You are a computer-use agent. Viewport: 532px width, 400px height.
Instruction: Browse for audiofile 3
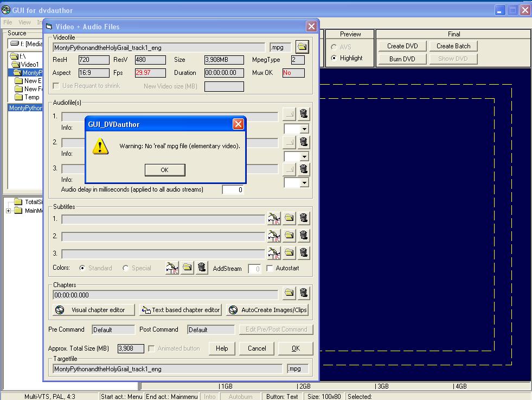(289, 169)
